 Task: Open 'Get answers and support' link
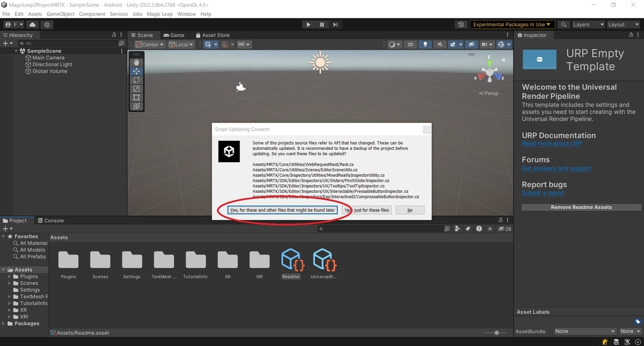tap(557, 168)
